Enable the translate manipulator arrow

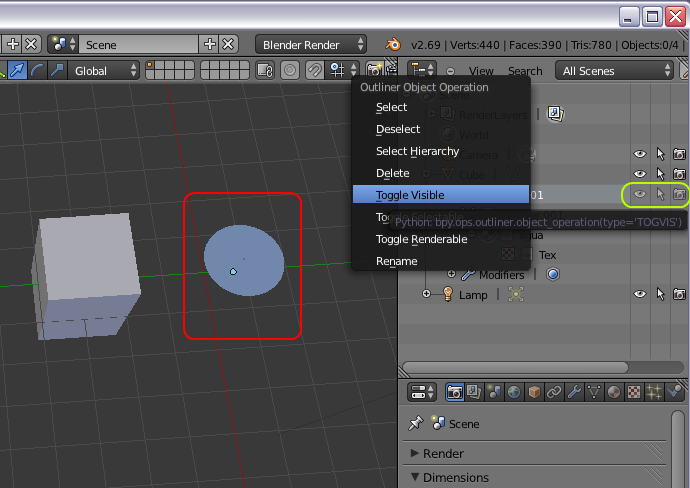coord(18,70)
